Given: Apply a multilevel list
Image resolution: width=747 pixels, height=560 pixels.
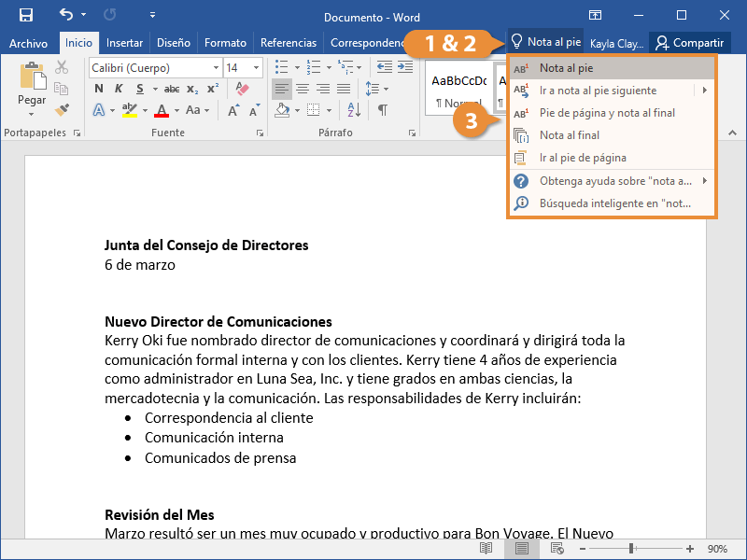Looking at the screenshot, I should [x=345, y=67].
